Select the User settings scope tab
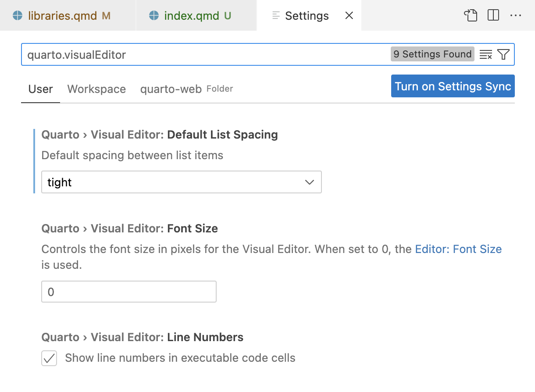 40,89
